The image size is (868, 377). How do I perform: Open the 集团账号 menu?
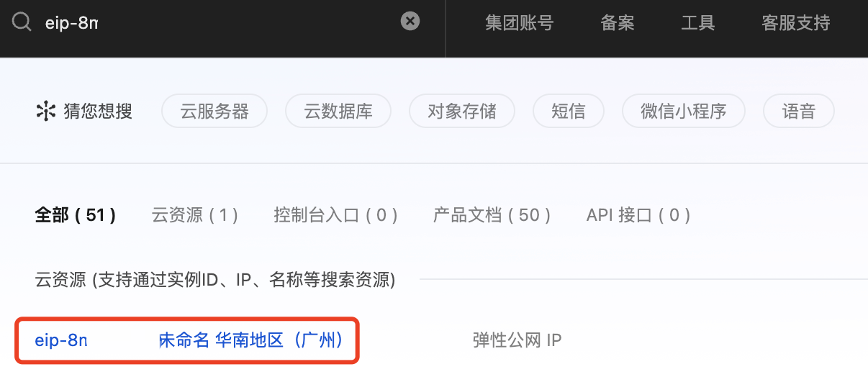tap(519, 23)
